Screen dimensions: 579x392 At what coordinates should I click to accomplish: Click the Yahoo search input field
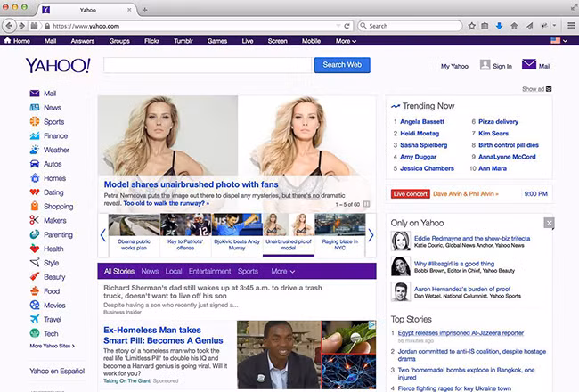click(208, 65)
